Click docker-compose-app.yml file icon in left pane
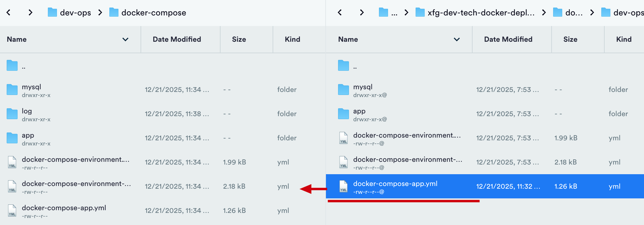The width and height of the screenshot is (644, 225). pos(12,210)
